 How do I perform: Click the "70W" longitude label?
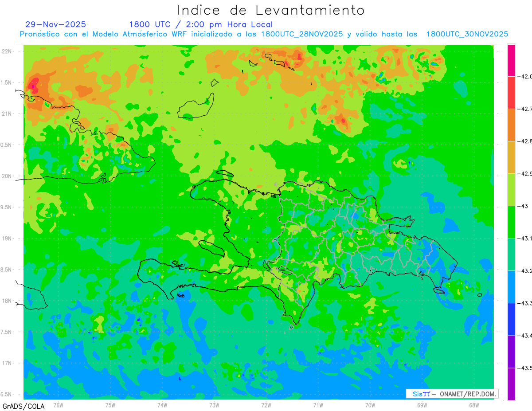click(x=370, y=405)
